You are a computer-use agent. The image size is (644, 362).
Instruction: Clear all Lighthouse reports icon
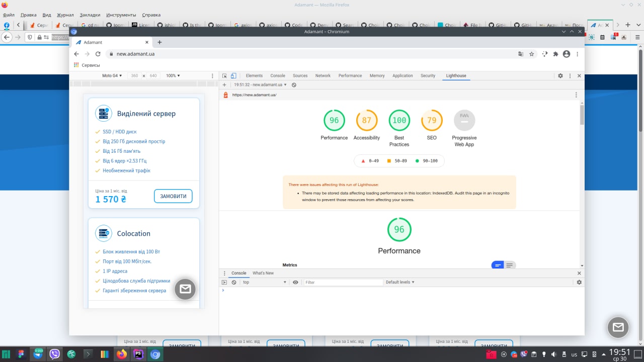tap(294, 85)
